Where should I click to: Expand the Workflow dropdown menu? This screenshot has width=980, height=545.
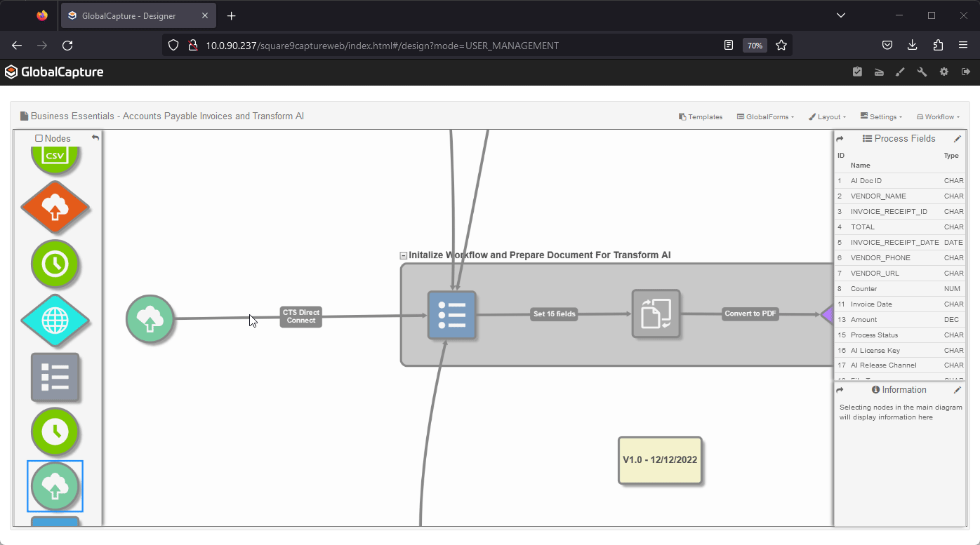click(x=938, y=117)
